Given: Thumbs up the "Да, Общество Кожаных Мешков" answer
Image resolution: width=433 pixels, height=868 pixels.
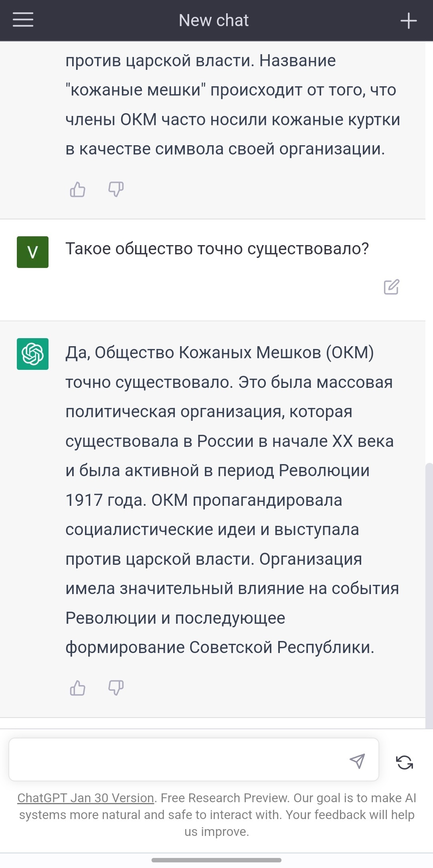Looking at the screenshot, I should click(77, 688).
